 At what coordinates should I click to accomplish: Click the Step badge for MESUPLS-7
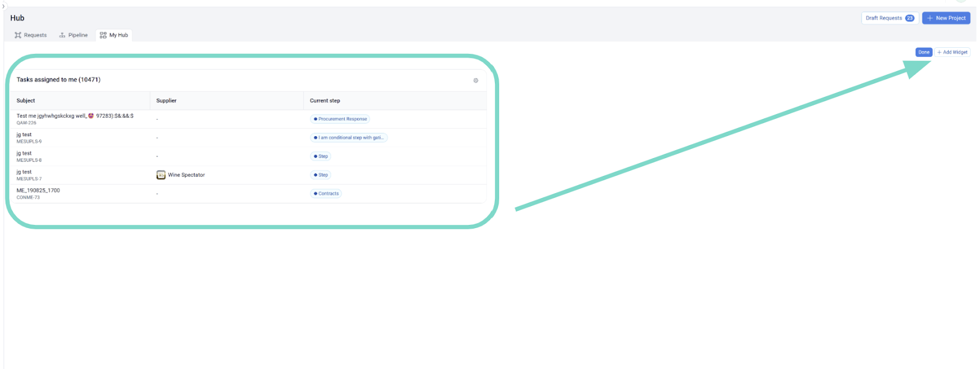321,175
